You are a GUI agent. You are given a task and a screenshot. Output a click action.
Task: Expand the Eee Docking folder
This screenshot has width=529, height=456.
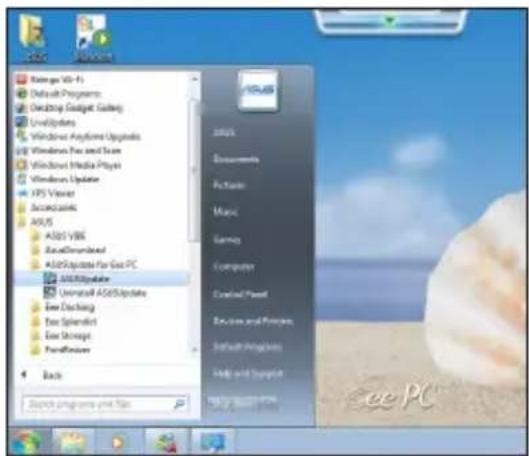(x=62, y=307)
